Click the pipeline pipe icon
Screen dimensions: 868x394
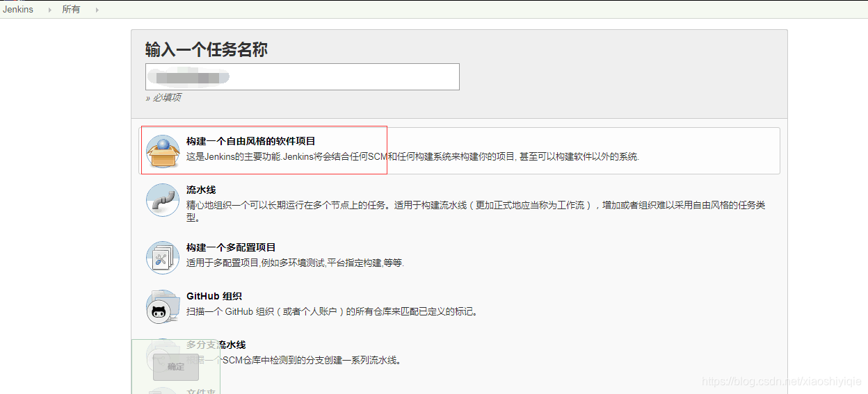point(163,200)
